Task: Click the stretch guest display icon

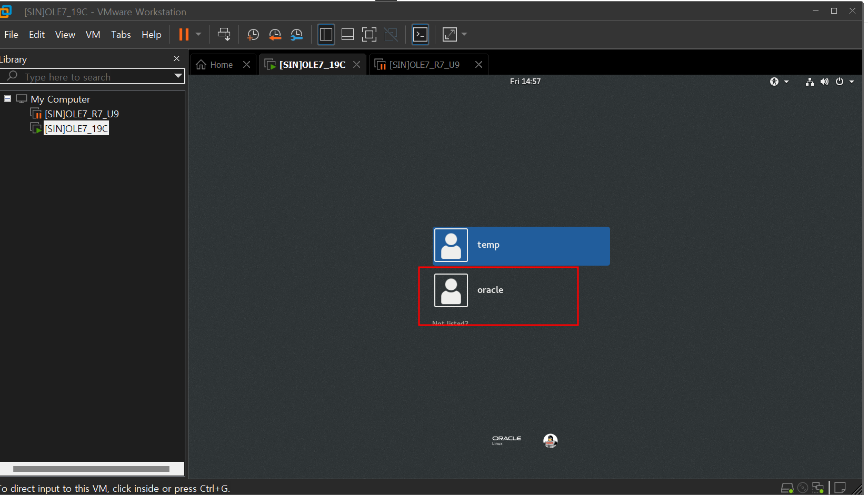Action: click(450, 35)
